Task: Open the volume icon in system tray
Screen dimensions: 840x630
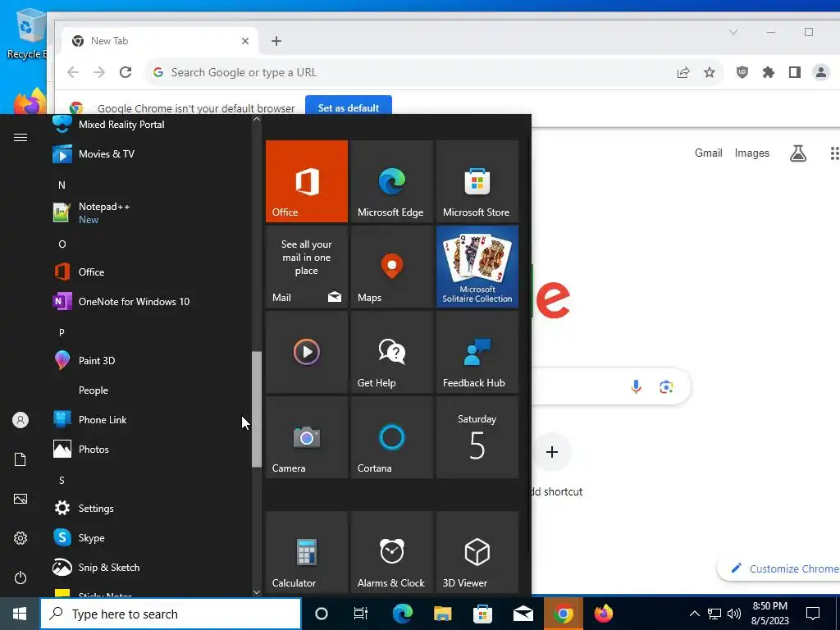Action: 734,614
